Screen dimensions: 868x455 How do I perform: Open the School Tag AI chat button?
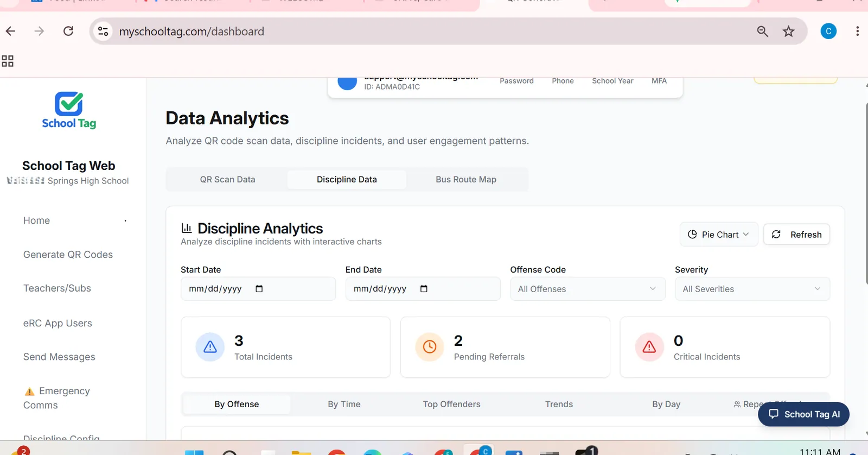tap(803, 414)
